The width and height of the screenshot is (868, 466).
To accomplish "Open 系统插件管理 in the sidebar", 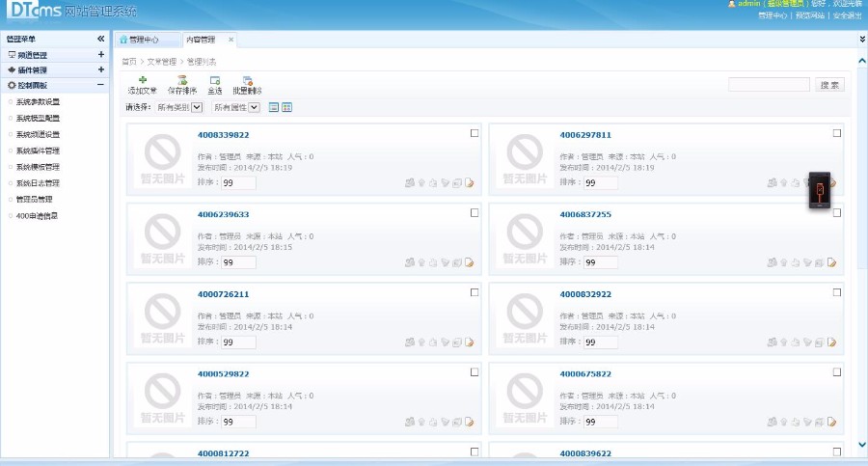I will (38, 151).
